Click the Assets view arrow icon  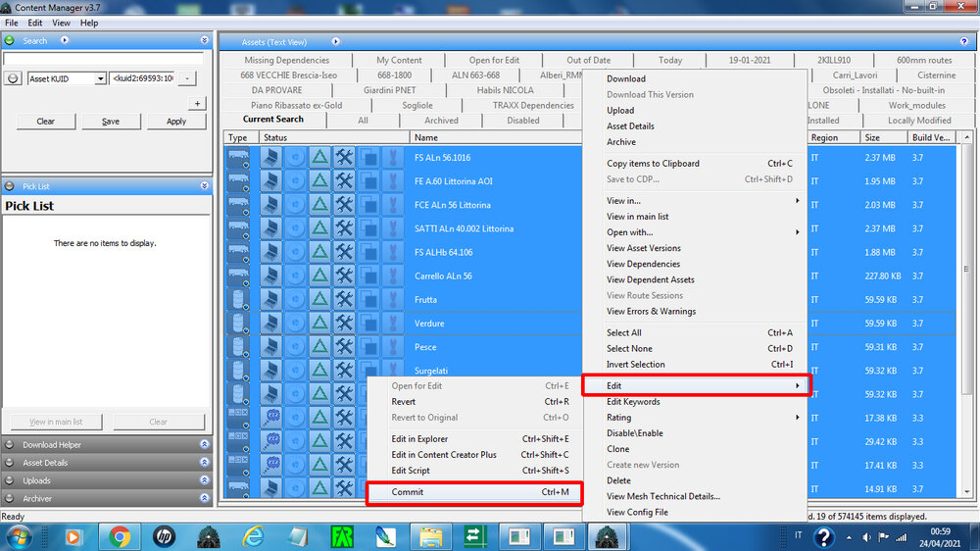(335, 42)
